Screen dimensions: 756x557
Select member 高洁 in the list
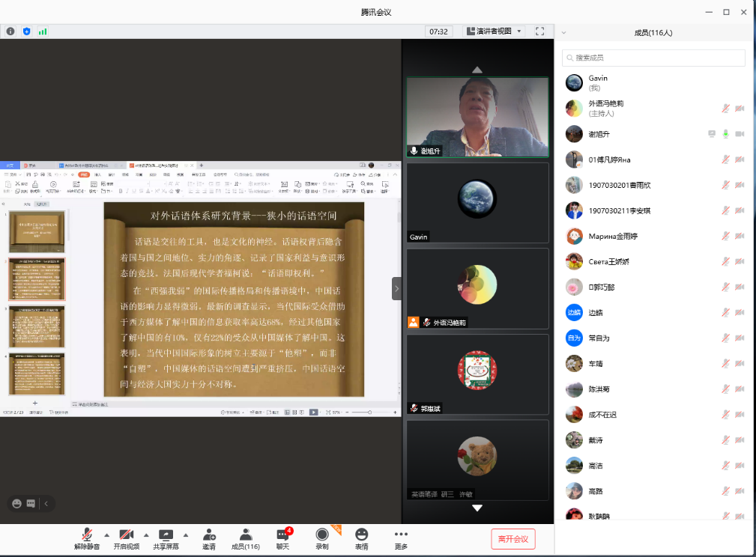[x=655, y=466]
